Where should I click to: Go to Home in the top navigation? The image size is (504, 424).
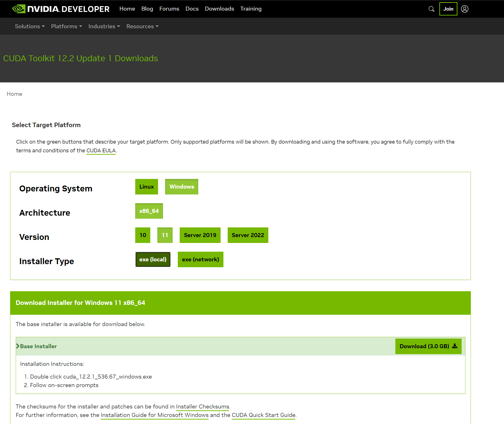coord(127,9)
